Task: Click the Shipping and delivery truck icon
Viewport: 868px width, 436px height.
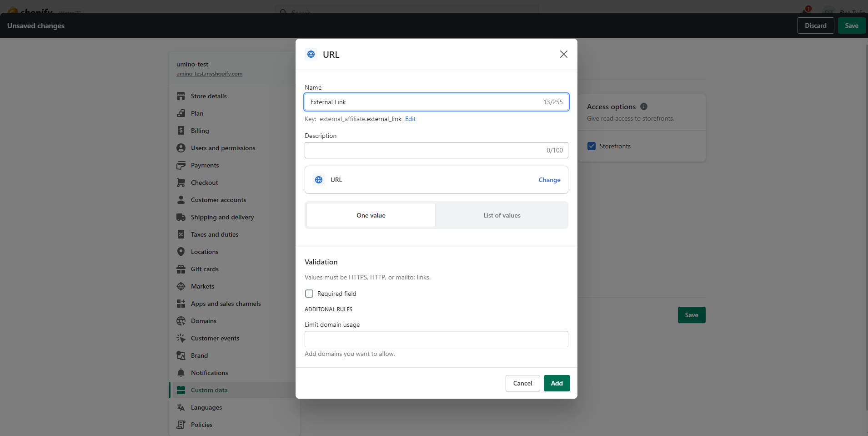Action: tap(181, 217)
